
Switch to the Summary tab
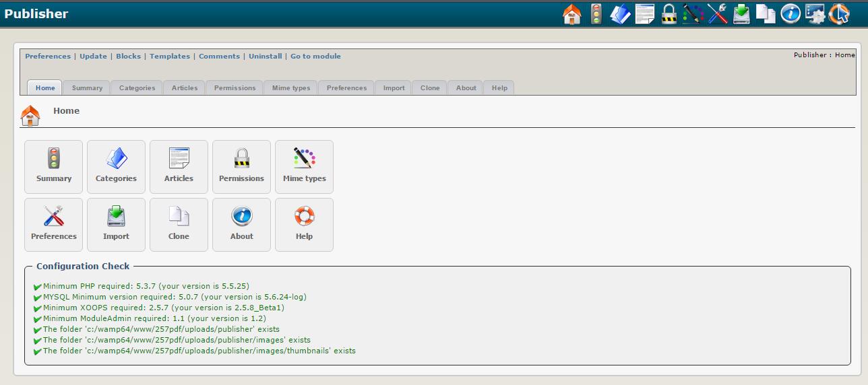coord(87,87)
